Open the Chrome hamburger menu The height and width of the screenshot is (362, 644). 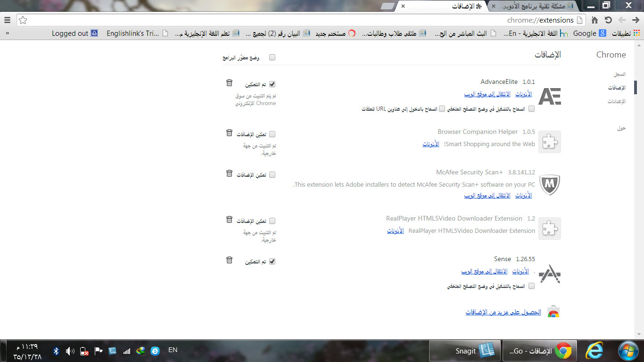click(x=7, y=20)
